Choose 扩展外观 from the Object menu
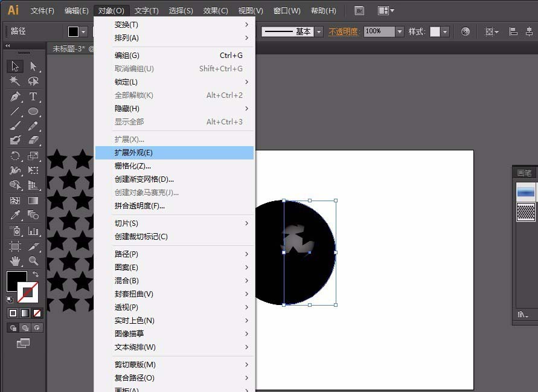 tap(175, 153)
